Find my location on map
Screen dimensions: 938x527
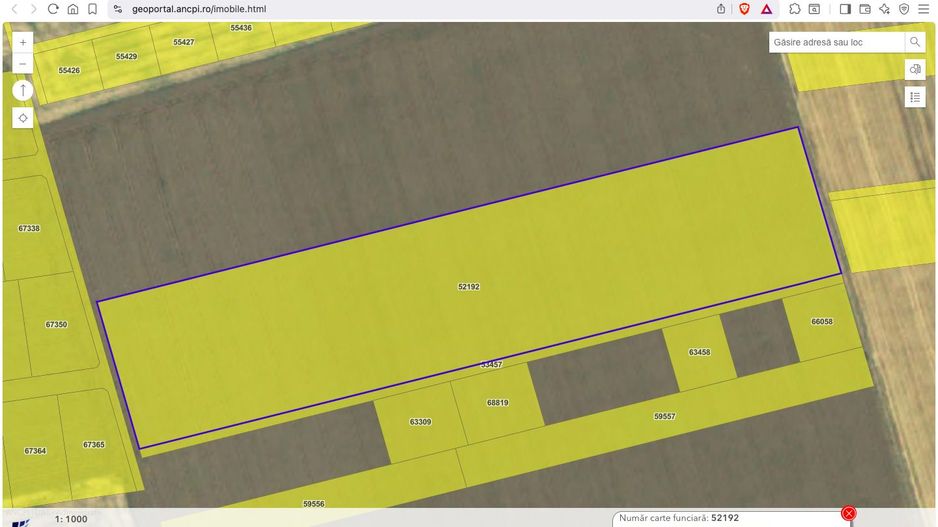pyautogui.click(x=23, y=118)
